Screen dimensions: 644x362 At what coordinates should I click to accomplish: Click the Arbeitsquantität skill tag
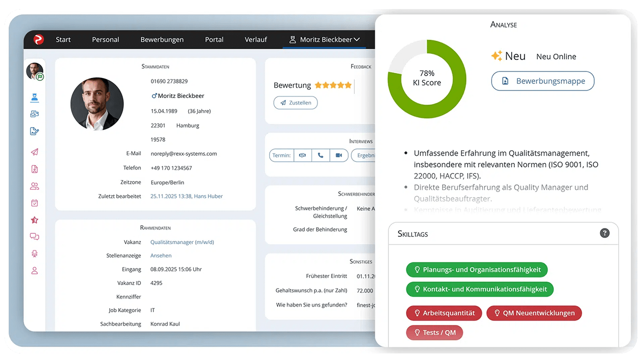[444, 313]
